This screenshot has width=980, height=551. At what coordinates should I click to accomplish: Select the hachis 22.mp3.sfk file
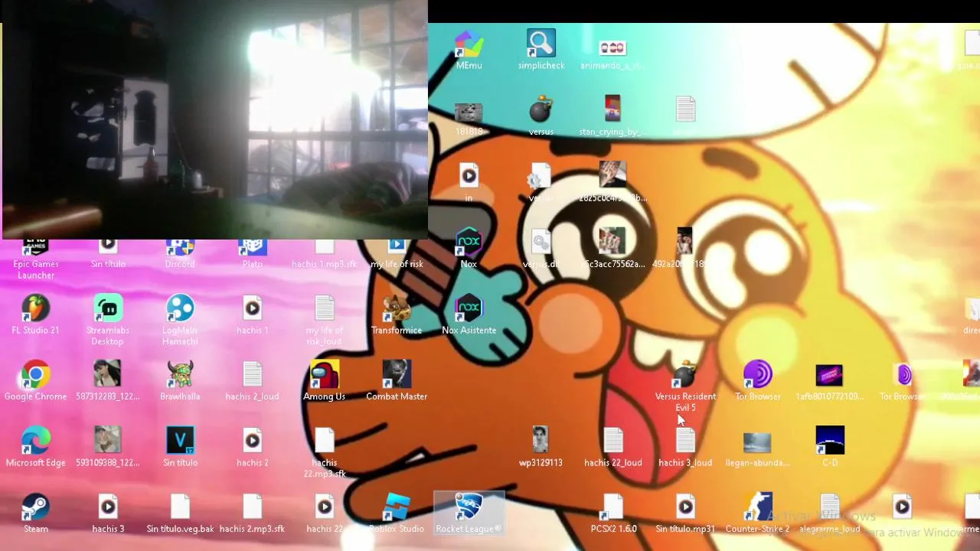325,453
